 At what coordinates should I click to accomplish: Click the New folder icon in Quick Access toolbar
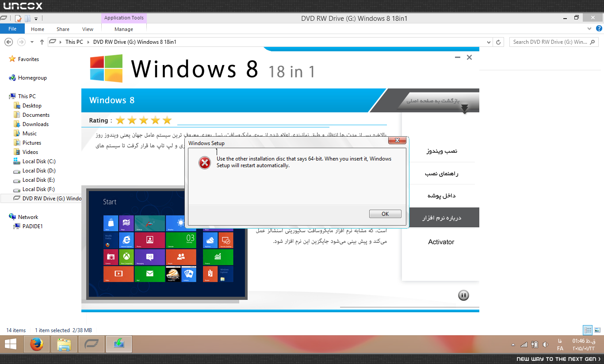(x=27, y=19)
